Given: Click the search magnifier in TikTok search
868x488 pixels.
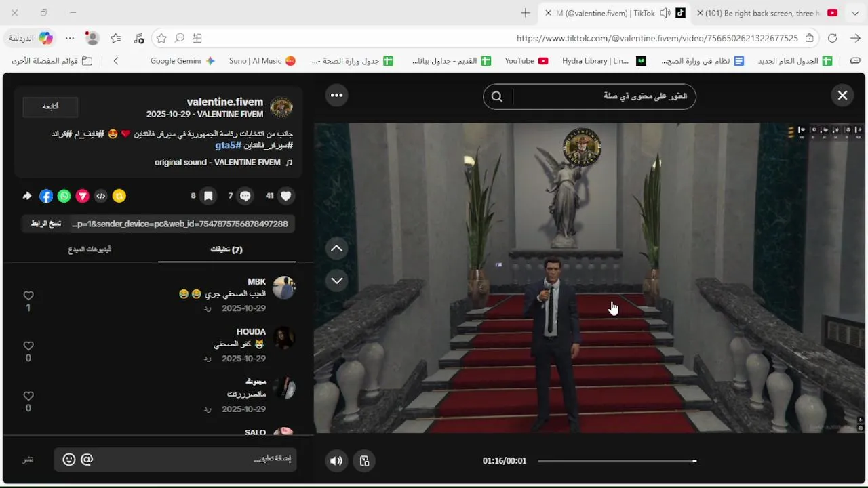Looking at the screenshot, I should (x=497, y=96).
